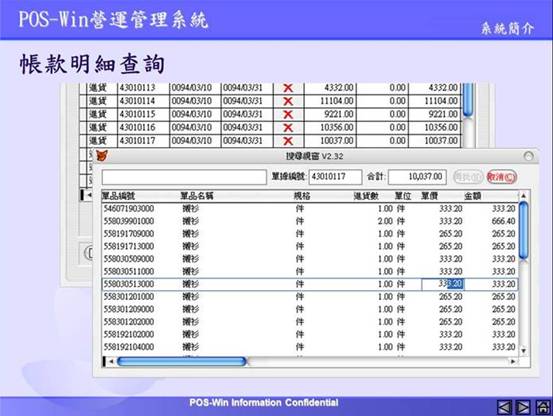Click the greyed-out confirm button beside cancel
The image size is (553, 416).
pos(468,177)
